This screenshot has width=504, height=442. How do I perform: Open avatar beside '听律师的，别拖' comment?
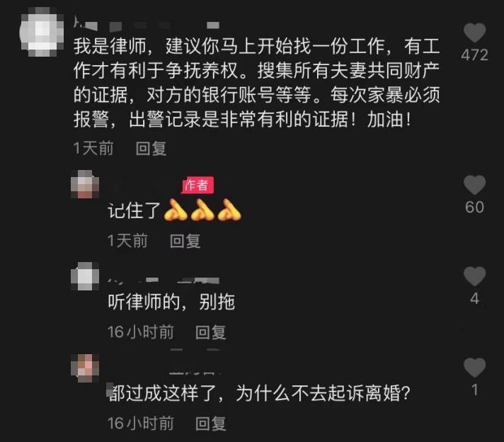(x=85, y=276)
